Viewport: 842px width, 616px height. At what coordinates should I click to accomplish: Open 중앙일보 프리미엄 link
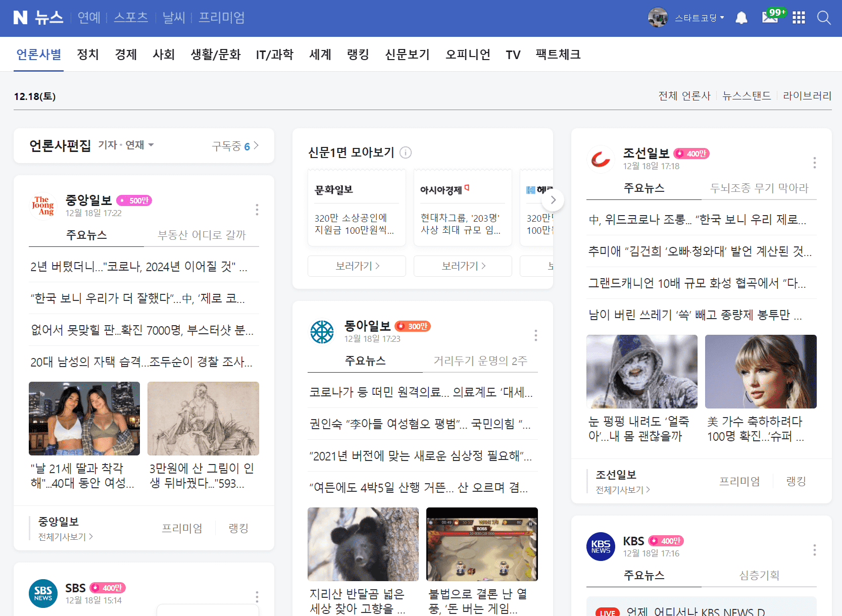pos(182,528)
